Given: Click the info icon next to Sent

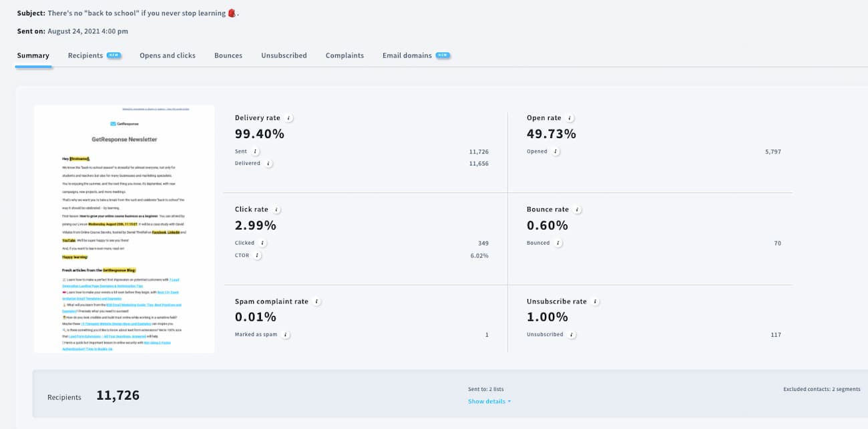Looking at the screenshot, I should tap(255, 151).
